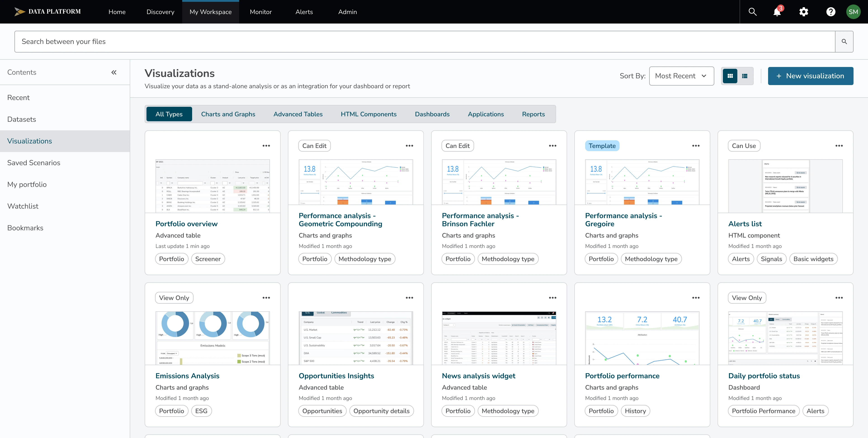Collapse the Contents sidebar with double chevron
Viewport: 868px width, 438px height.
click(114, 72)
